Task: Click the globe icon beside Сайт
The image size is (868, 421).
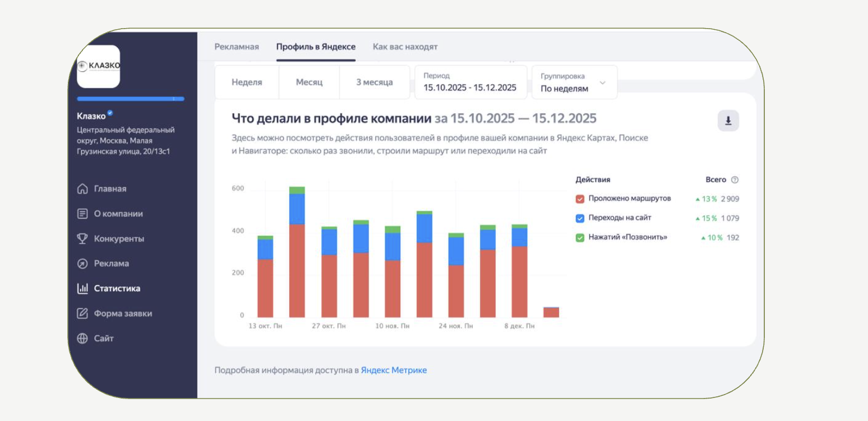Action: [82, 338]
